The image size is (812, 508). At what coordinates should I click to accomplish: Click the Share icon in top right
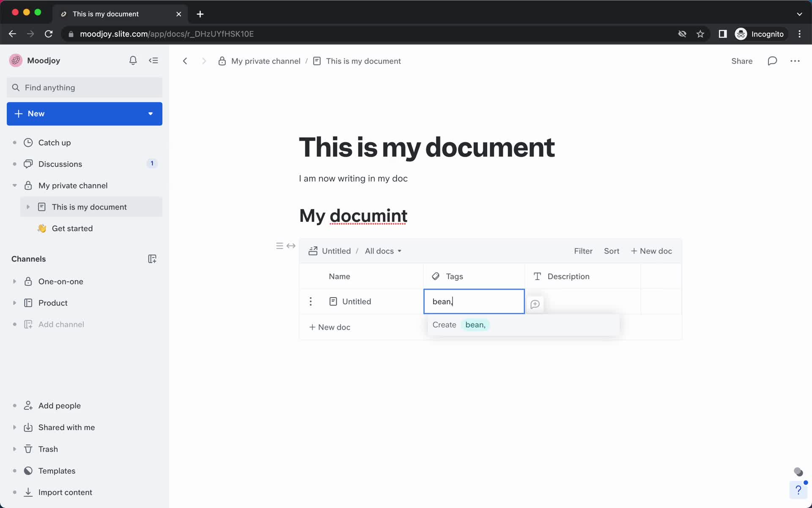tap(743, 61)
